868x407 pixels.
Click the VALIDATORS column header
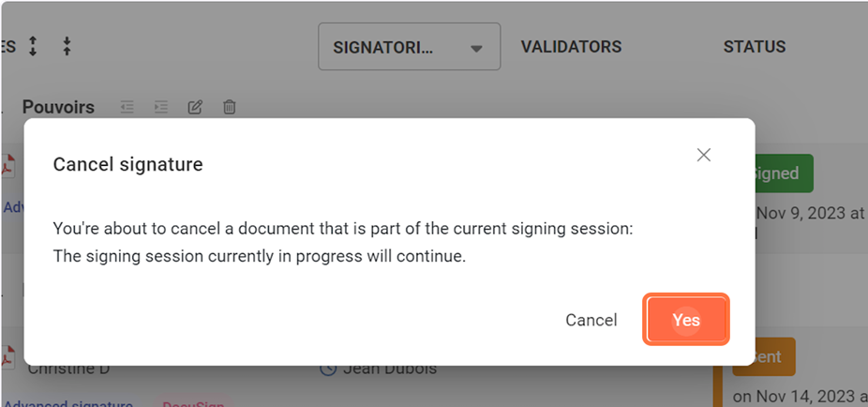(x=571, y=47)
